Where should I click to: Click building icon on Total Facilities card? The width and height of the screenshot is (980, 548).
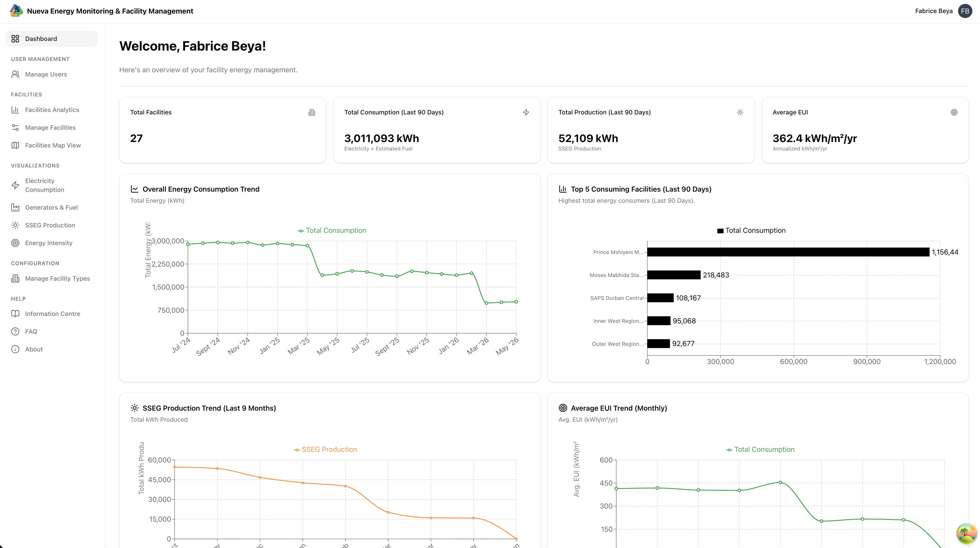point(312,112)
